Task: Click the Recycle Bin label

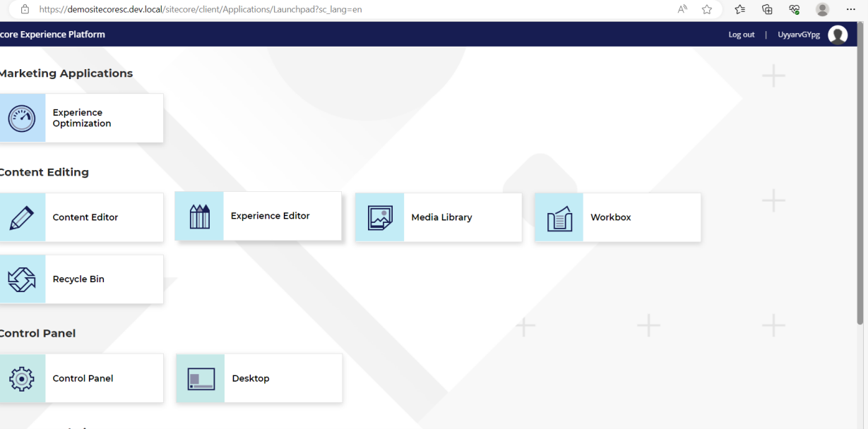Action: pyautogui.click(x=78, y=279)
